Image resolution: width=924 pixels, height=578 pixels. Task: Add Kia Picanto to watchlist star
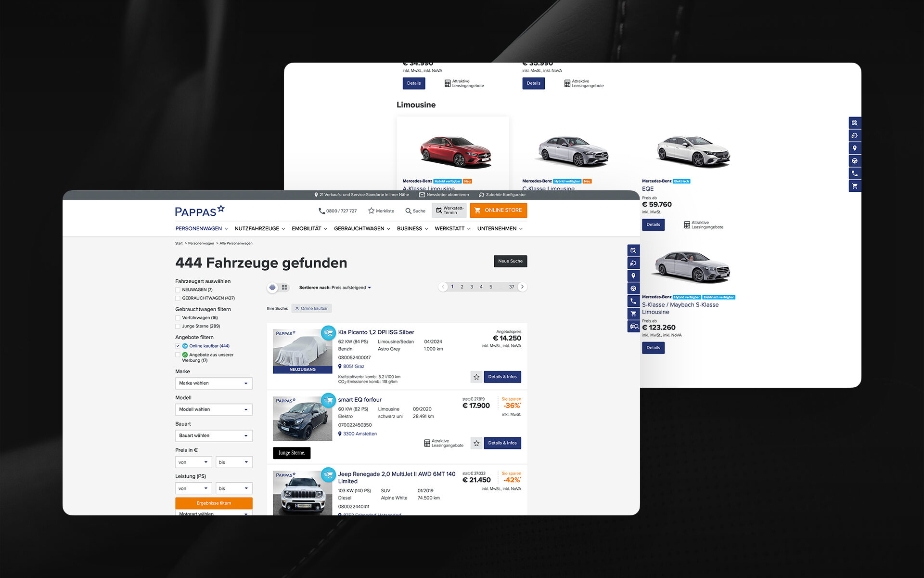coord(476,377)
